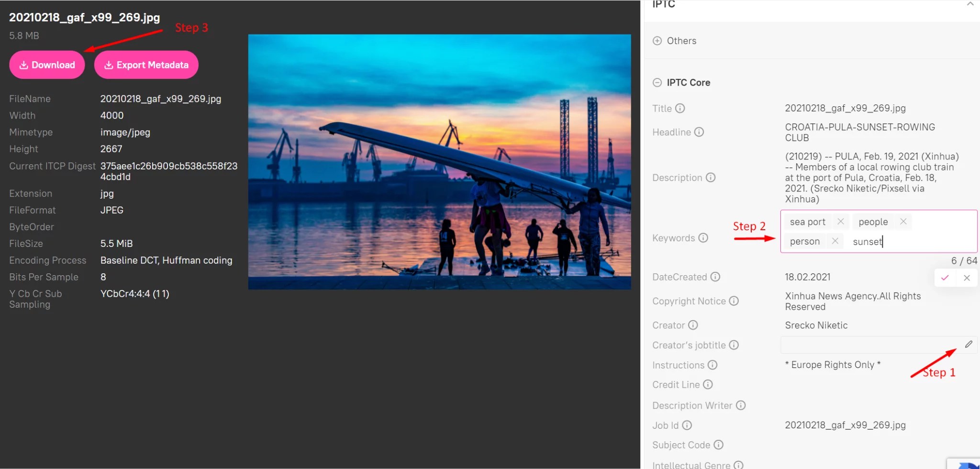
Task: Click the info icon next to DateCreated
Action: pyautogui.click(x=715, y=277)
